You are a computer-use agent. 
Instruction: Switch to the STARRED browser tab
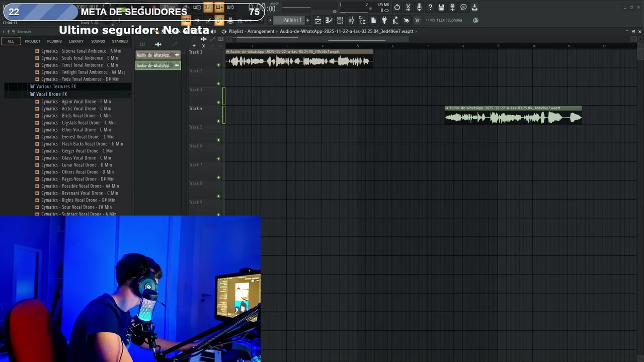tap(120, 41)
